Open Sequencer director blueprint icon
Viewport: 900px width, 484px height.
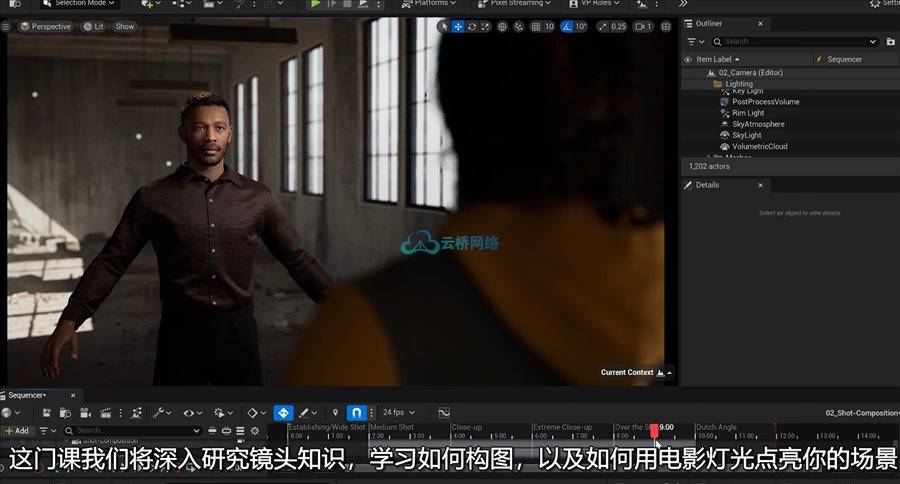137,413
